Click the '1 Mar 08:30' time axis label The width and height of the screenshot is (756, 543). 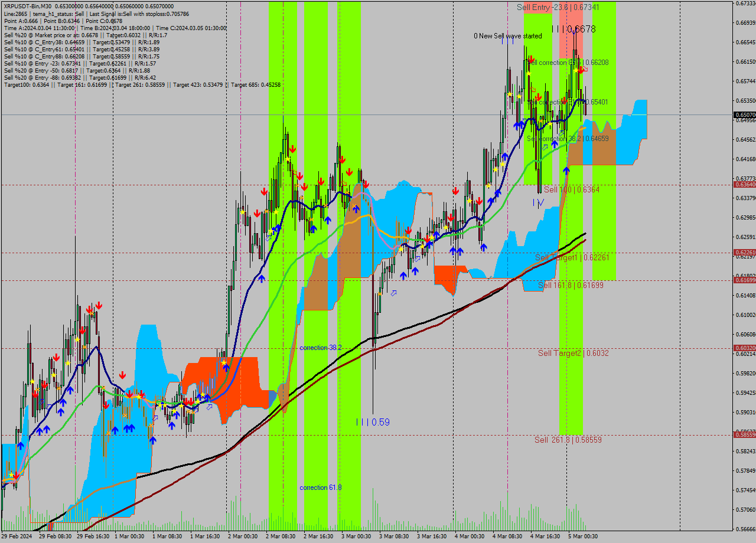tap(168, 537)
